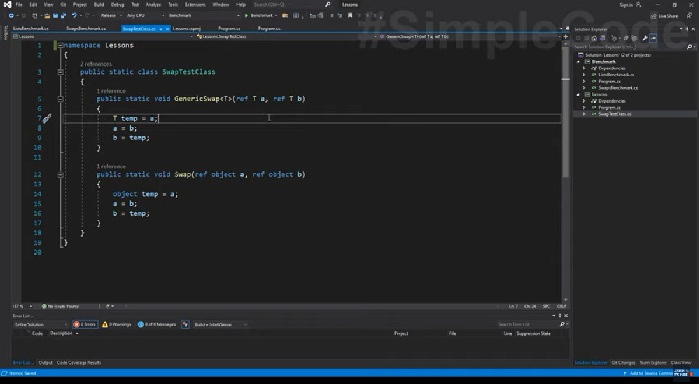
Task: Click the wrench Properties icon in Solution Explorer
Action: 645,38
